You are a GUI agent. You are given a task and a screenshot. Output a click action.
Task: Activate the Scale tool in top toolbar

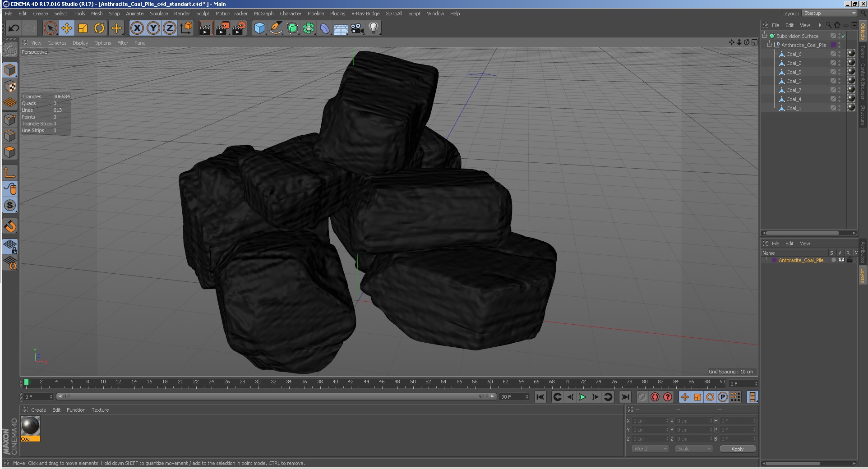point(83,28)
